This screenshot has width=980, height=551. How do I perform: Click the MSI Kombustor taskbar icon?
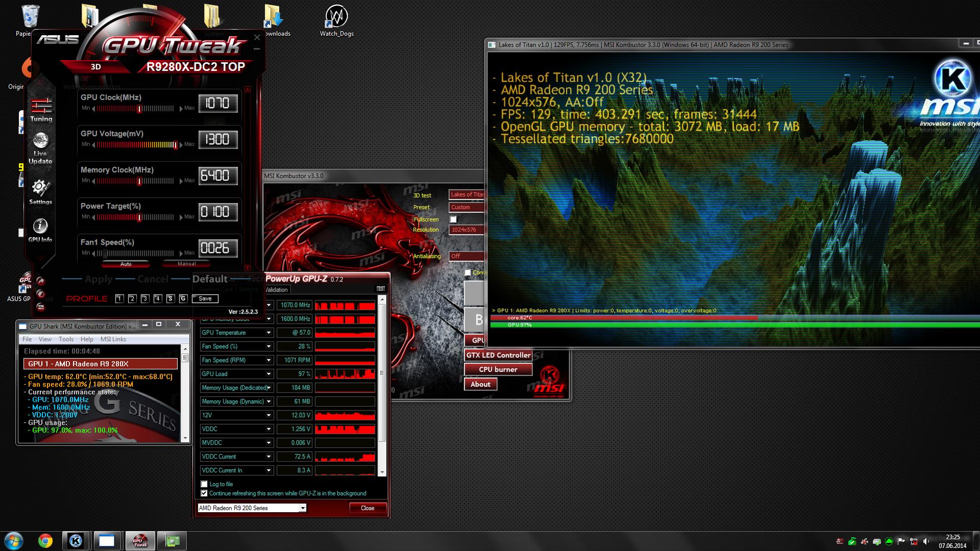click(76, 541)
